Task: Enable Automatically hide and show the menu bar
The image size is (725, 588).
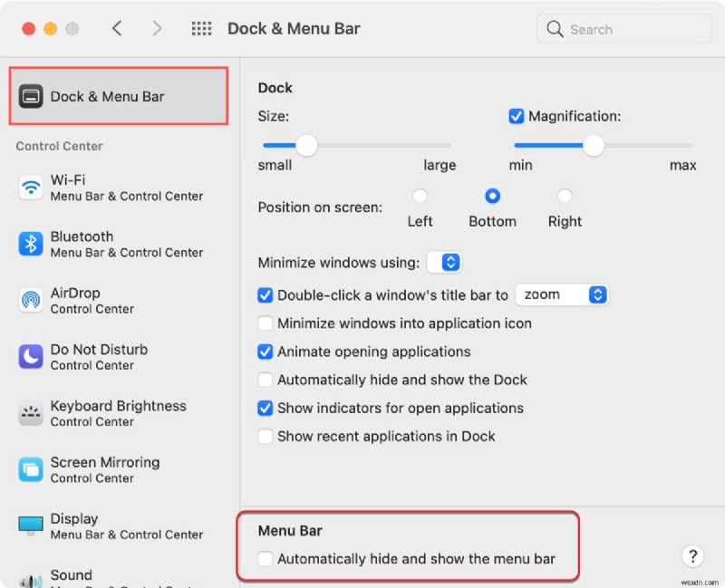Action: pyautogui.click(x=265, y=558)
